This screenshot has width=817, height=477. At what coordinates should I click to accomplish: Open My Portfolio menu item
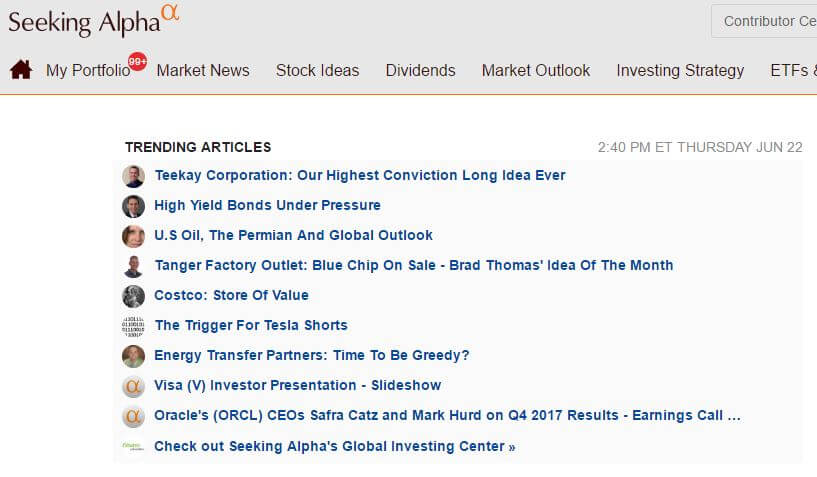(x=88, y=70)
